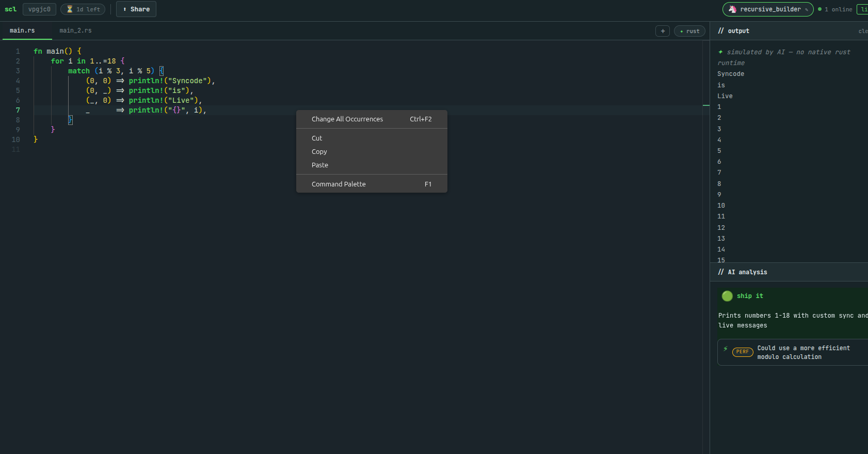
Task: Click println!("{}", i) code text
Action: pyautogui.click(x=166, y=110)
